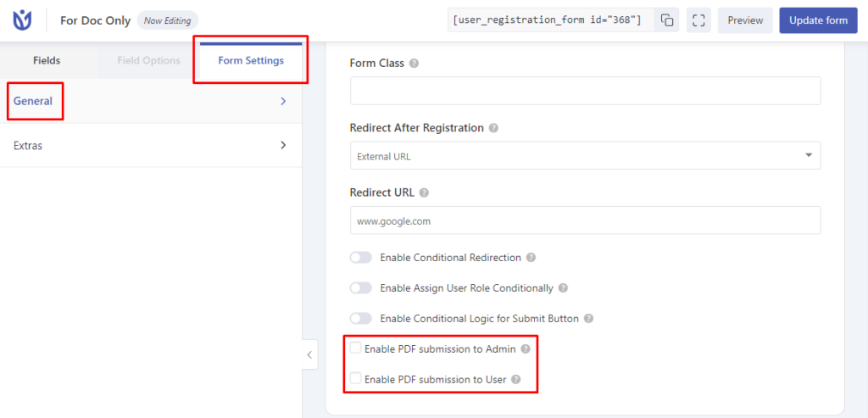Check Enable PDF submission to Admin
Viewport: 868px width, 418px height.
tap(355, 348)
